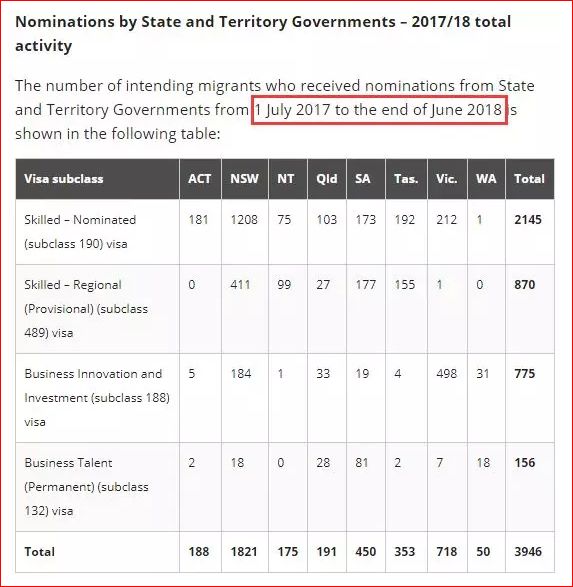Select the 81 value under SA
This screenshot has width=573, height=587.
click(362, 463)
